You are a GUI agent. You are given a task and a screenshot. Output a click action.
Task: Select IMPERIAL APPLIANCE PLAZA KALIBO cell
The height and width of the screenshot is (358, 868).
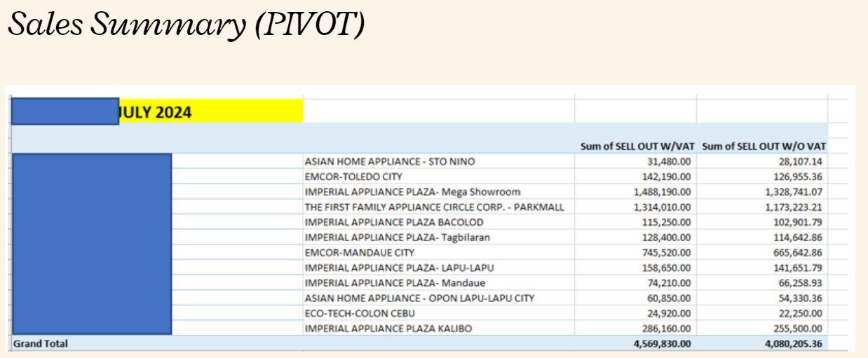pyautogui.click(x=388, y=329)
